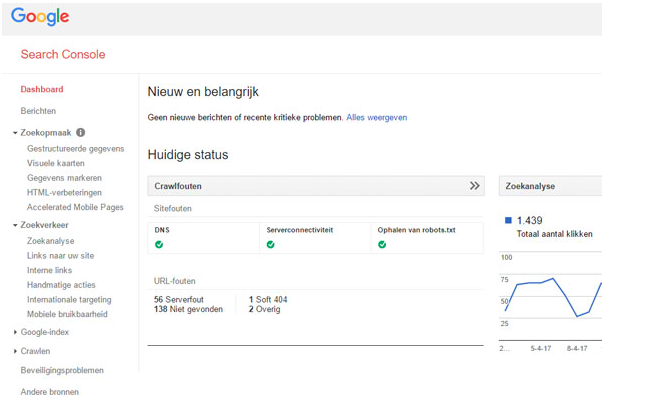This screenshot has height=407, width=652.
Task: Open Interne links
Action: pos(49,270)
